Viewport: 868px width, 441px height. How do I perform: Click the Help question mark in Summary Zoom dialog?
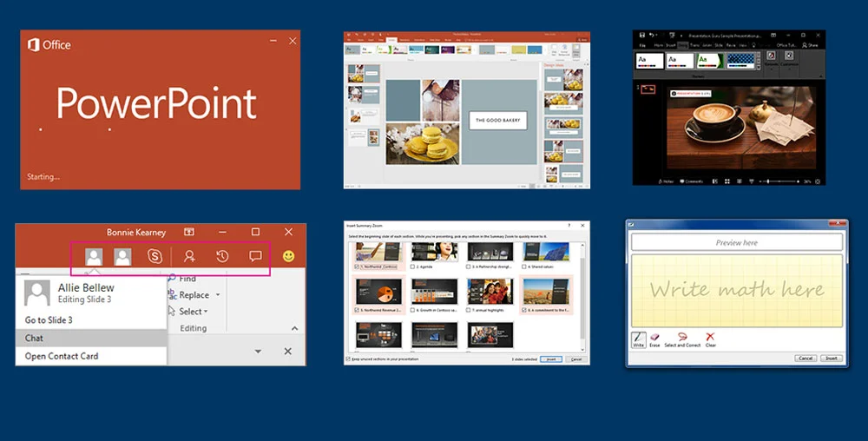pos(569,225)
